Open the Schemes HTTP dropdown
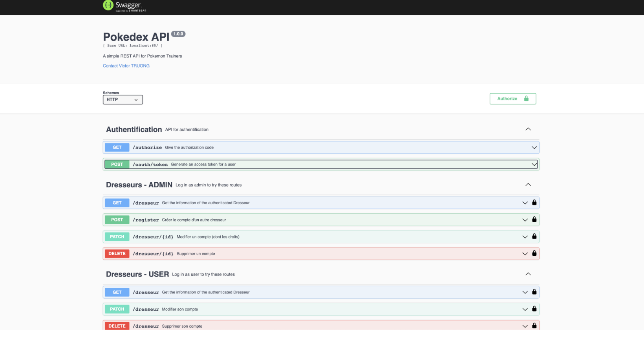The image size is (644, 337). coord(123,100)
